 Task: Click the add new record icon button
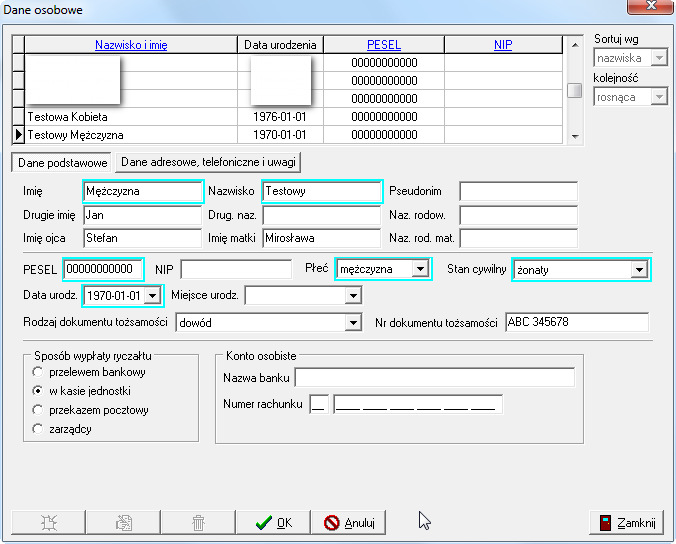click(x=48, y=522)
